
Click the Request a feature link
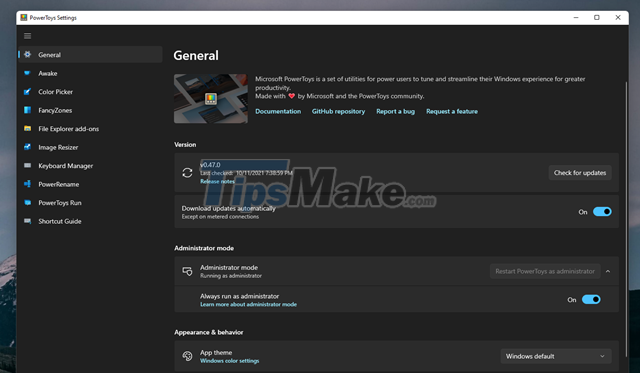pyautogui.click(x=452, y=111)
